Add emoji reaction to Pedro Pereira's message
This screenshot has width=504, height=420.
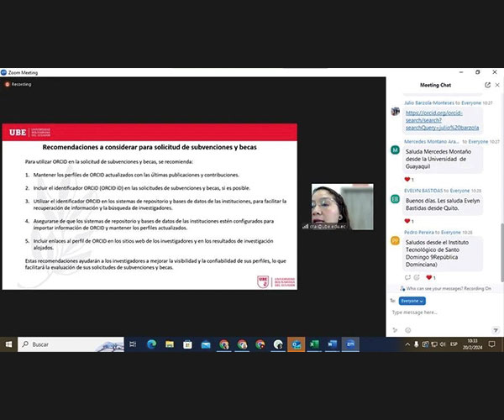coord(417,278)
